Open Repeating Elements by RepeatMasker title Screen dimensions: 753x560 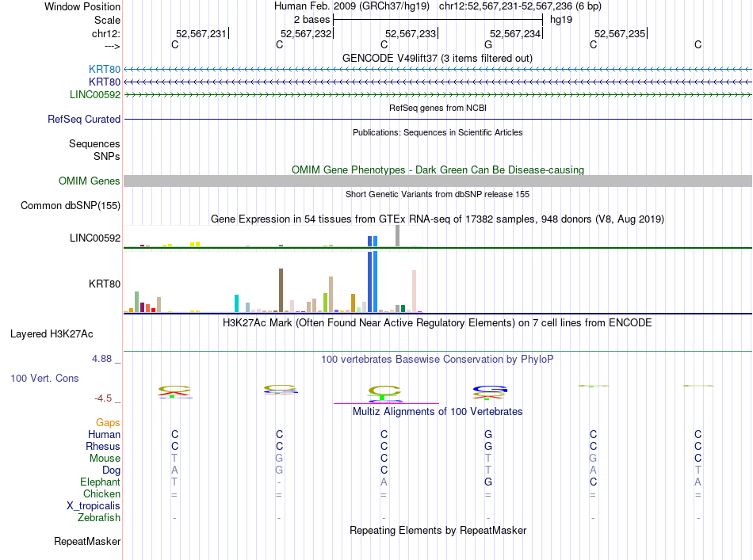tap(438, 530)
